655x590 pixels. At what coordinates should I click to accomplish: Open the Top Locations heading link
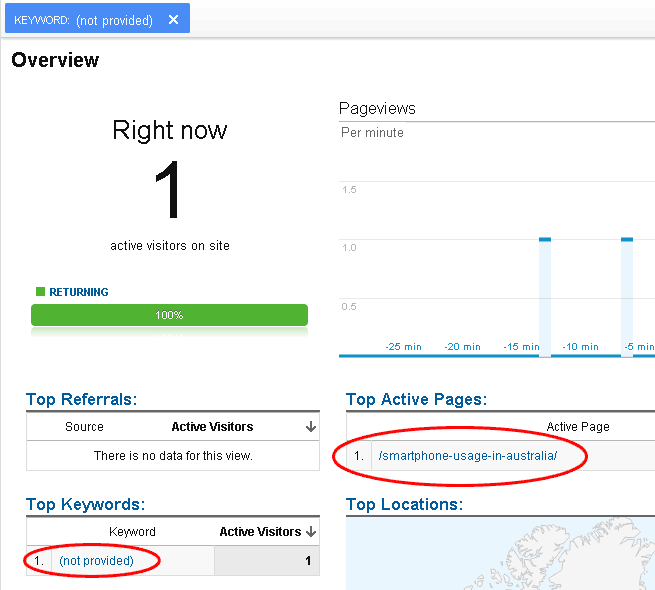[404, 504]
